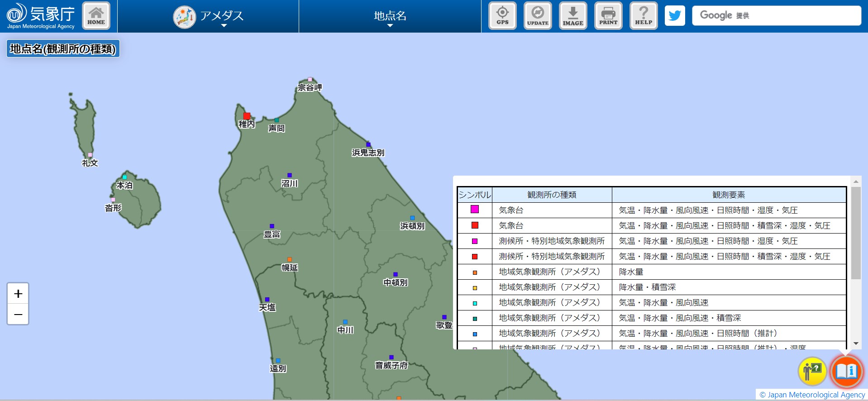The image size is (868, 401).
Task: Click the legend cell reading 降水量・積雪深
Action: point(729,287)
